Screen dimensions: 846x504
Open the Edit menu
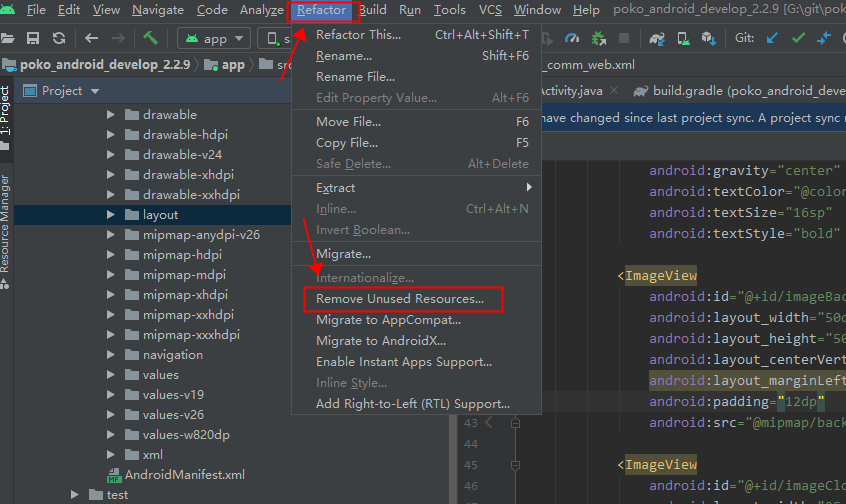(69, 10)
